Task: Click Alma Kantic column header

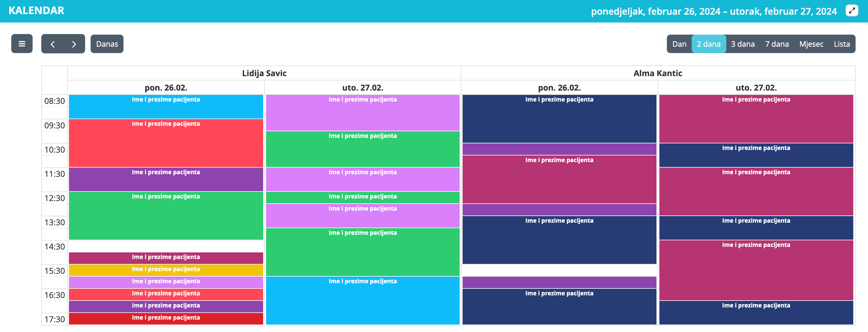Action: [657, 73]
